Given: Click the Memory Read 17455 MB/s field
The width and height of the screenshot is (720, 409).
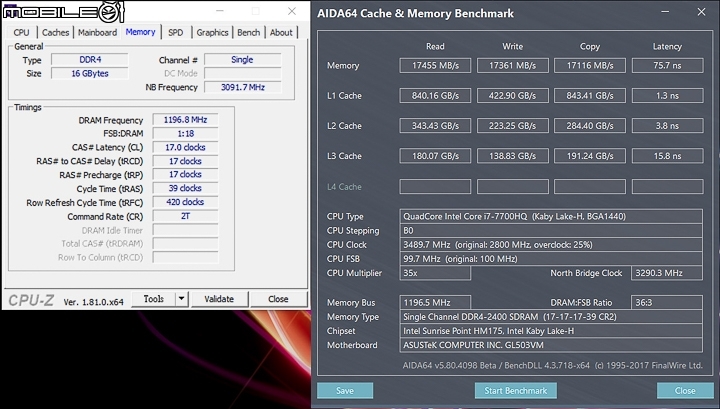Looking at the screenshot, I should pos(435,66).
